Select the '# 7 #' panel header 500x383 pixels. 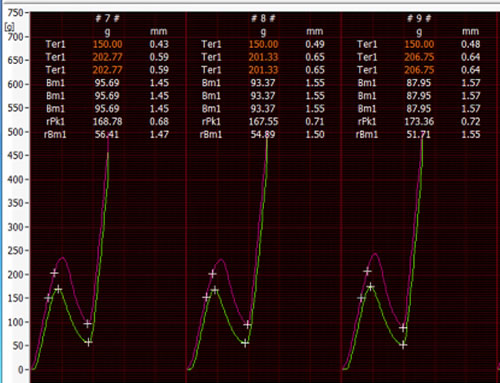[x=107, y=18]
